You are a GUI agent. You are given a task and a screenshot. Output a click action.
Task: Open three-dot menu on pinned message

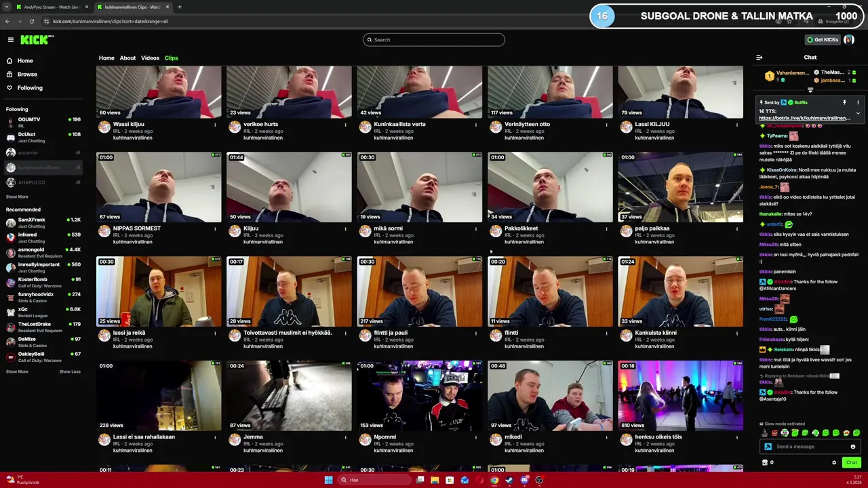[858, 102]
